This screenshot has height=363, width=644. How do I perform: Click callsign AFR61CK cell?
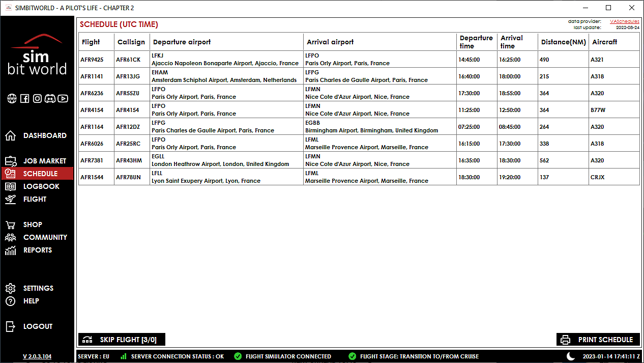pyautogui.click(x=132, y=60)
